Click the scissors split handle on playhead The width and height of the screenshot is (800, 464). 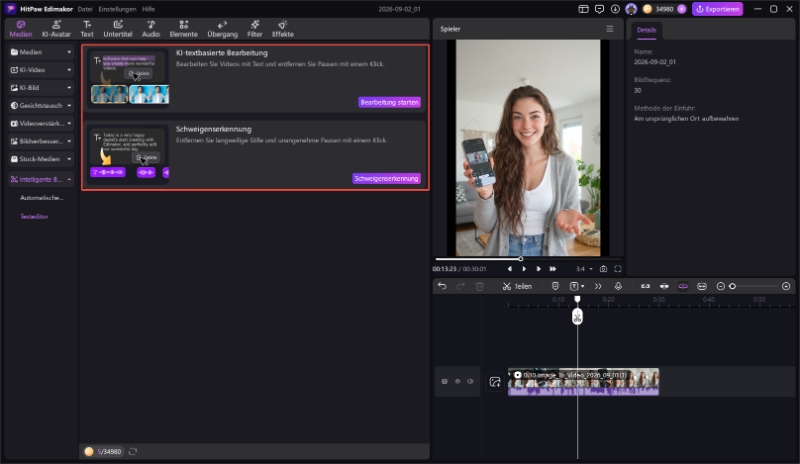click(577, 317)
